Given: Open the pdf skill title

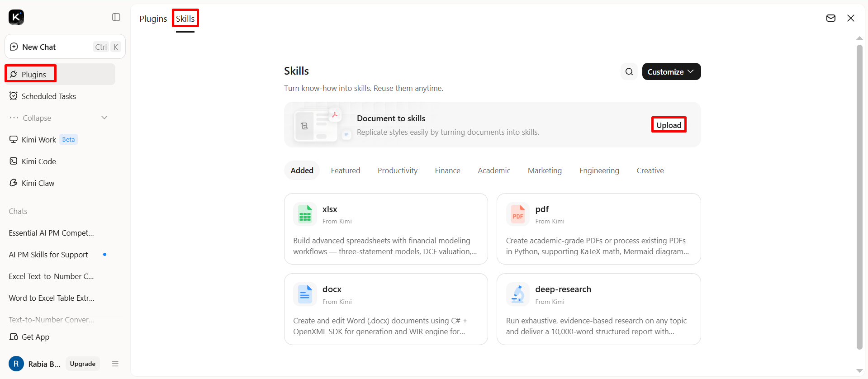Looking at the screenshot, I should (542, 209).
